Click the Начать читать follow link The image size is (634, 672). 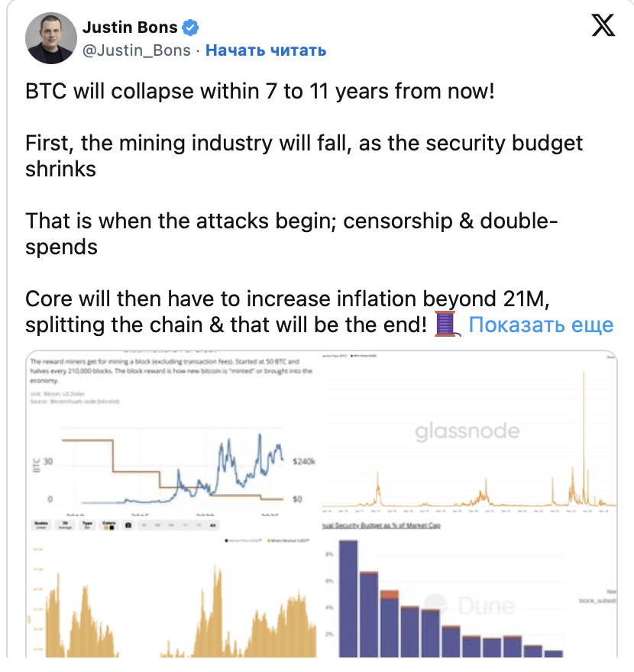pyautogui.click(x=266, y=50)
